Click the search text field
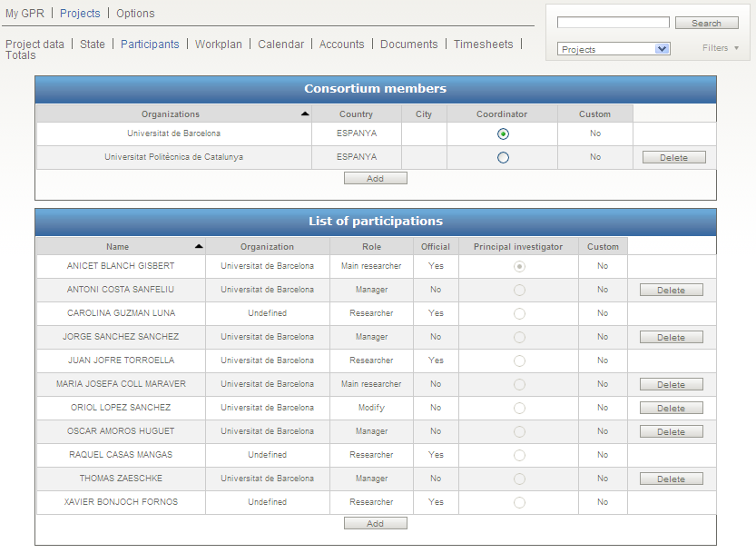The width and height of the screenshot is (756, 553). pos(613,23)
